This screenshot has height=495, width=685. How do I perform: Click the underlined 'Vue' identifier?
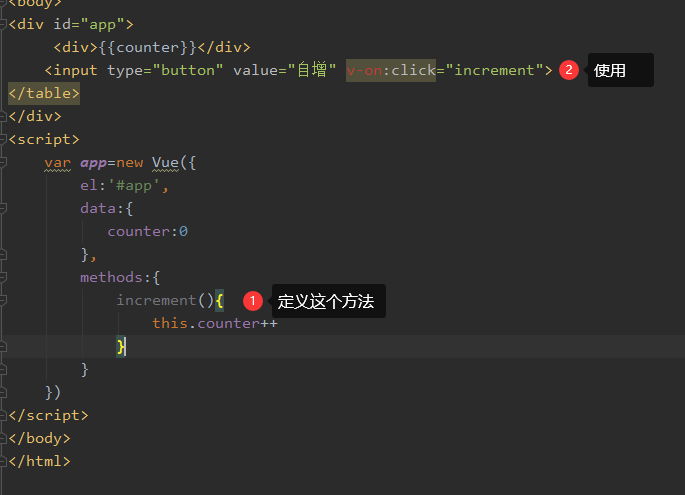tap(165, 163)
